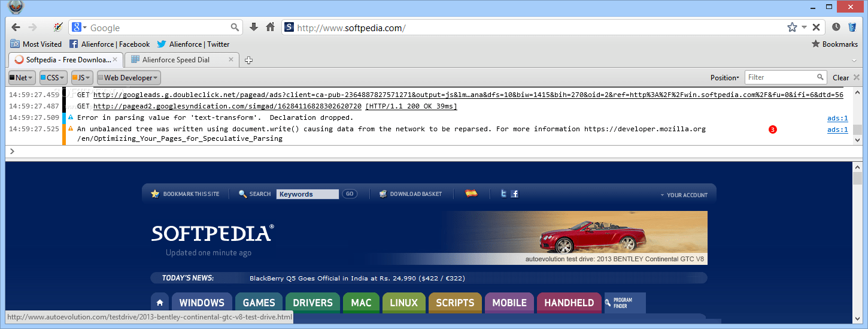Switch to Alienforce Speed Dial tab
Viewport: 868px width, 329px height.
(182, 59)
